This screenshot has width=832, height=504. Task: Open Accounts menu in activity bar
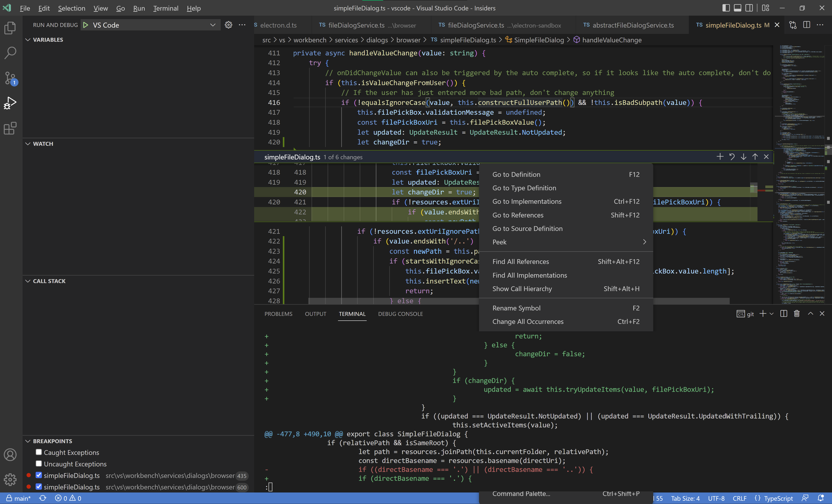[10, 454]
